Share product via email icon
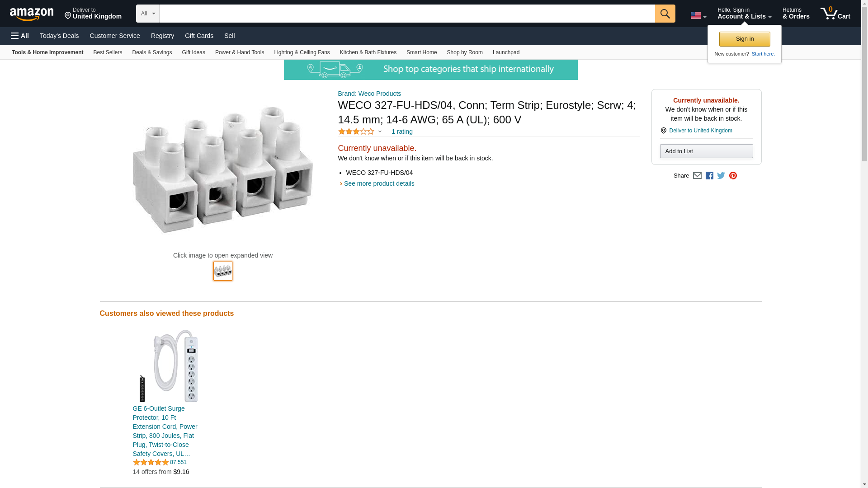The height and width of the screenshot is (488, 868). click(697, 176)
